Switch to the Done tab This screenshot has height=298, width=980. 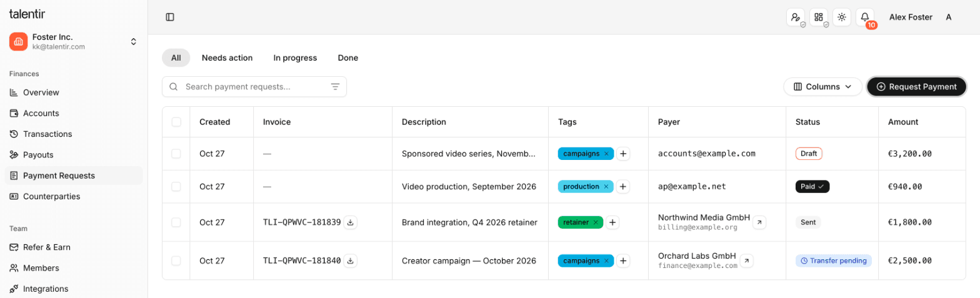point(348,57)
